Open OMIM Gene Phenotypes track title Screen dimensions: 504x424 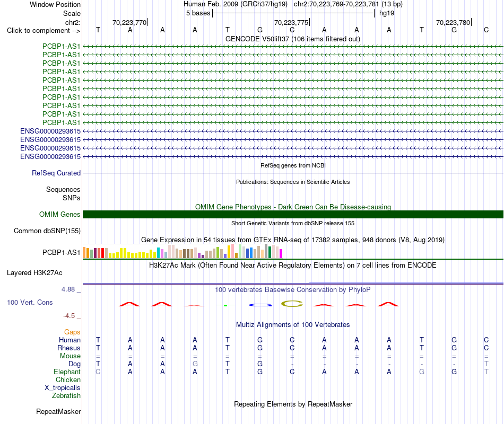pos(293,207)
